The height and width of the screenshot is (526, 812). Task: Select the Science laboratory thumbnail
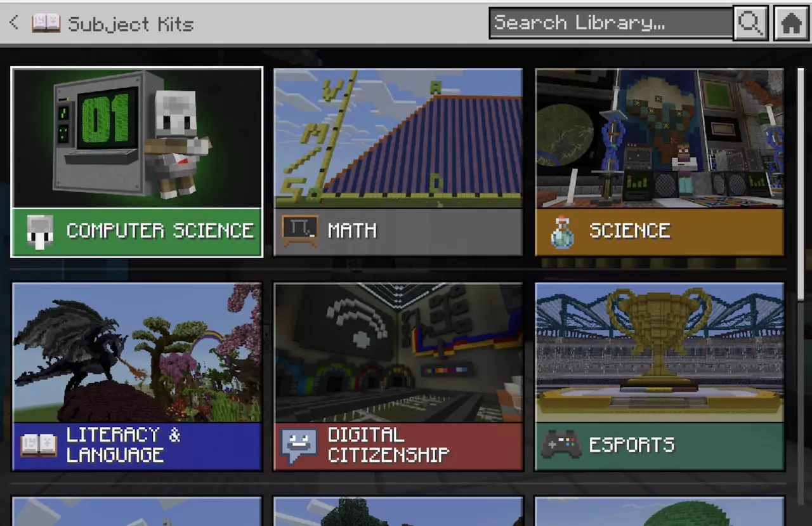pos(660,138)
